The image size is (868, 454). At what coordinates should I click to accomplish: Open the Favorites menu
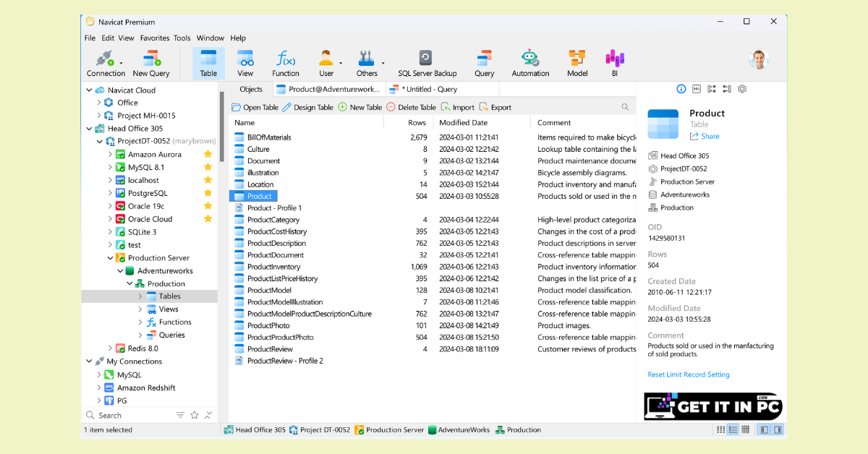(x=155, y=38)
